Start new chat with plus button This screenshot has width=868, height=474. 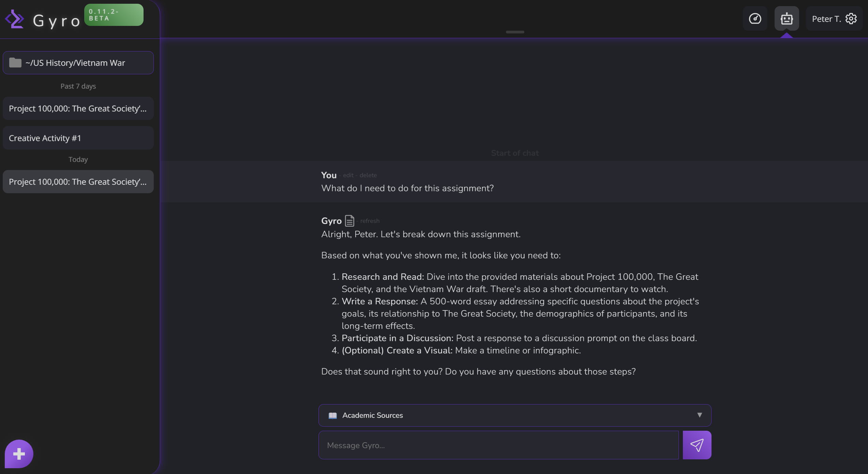coord(19,454)
